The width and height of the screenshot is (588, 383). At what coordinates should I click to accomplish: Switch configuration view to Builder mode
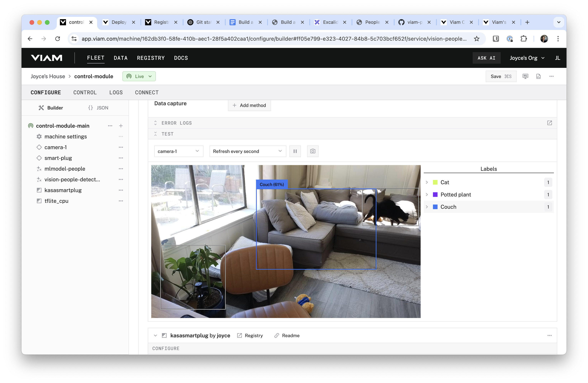pyautogui.click(x=51, y=108)
